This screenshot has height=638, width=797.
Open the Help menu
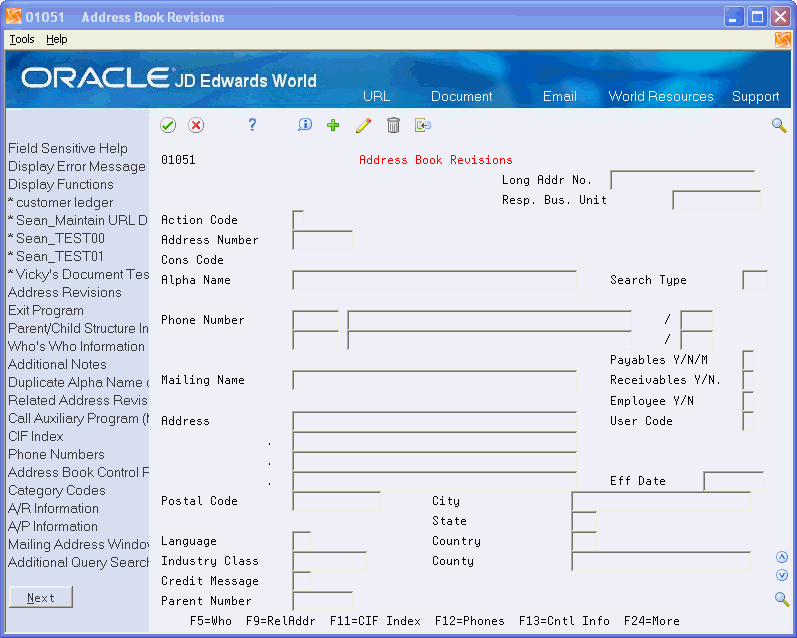[x=56, y=39]
